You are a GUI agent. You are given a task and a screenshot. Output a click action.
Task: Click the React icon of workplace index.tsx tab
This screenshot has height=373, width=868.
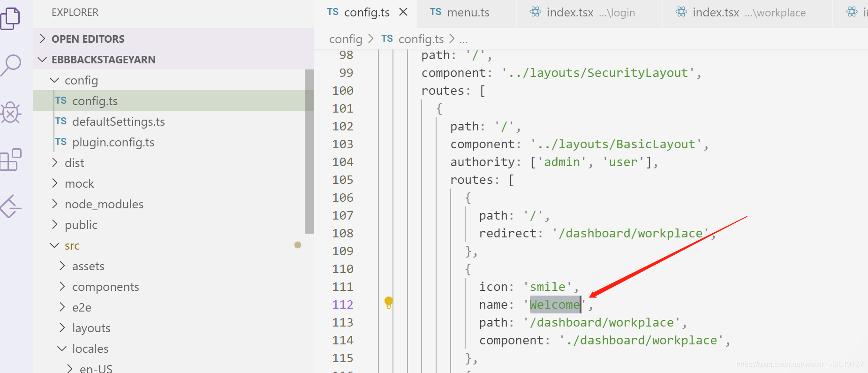point(681,12)
